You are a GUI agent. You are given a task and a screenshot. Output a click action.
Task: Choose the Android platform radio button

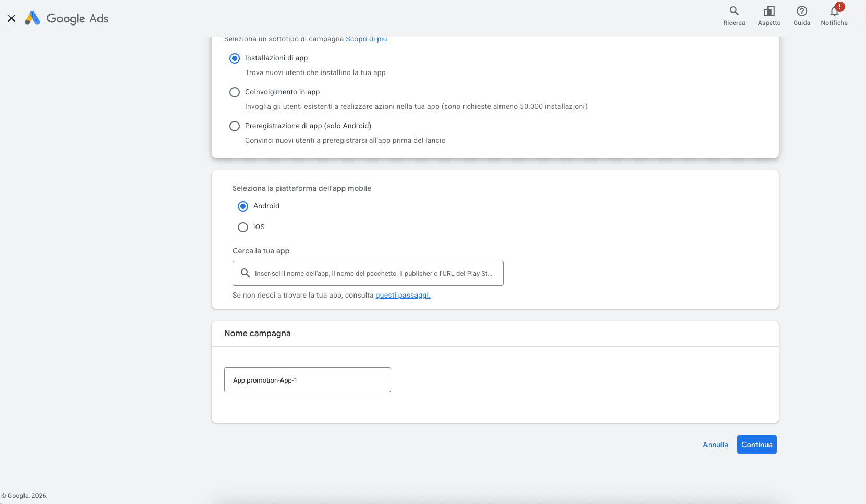point(243,206)
